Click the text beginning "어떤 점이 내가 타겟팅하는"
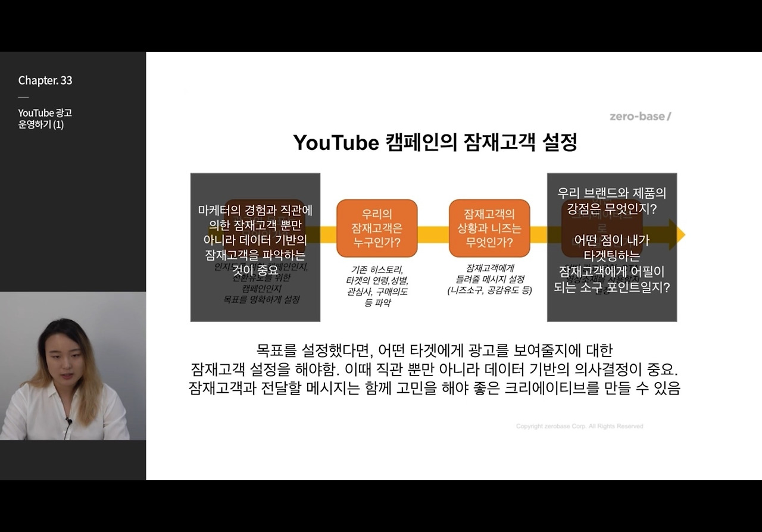 click(612, 264)
